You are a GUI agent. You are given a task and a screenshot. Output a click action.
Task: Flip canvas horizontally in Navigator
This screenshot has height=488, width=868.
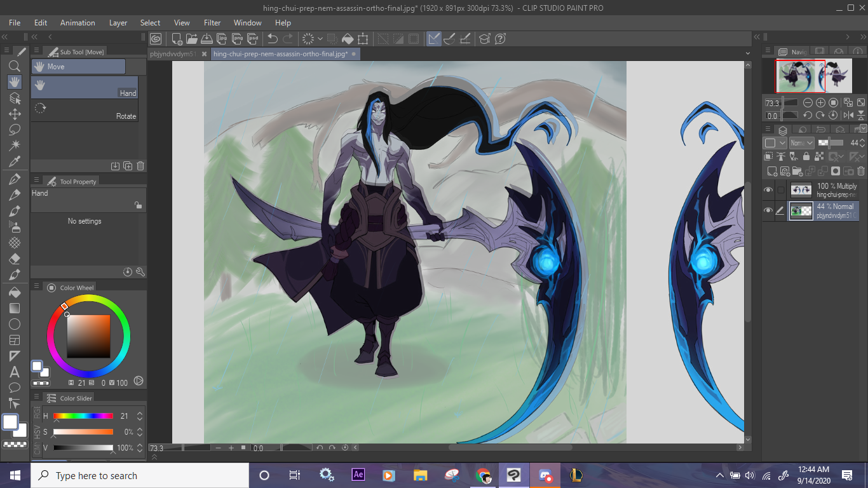pos(848,115)
